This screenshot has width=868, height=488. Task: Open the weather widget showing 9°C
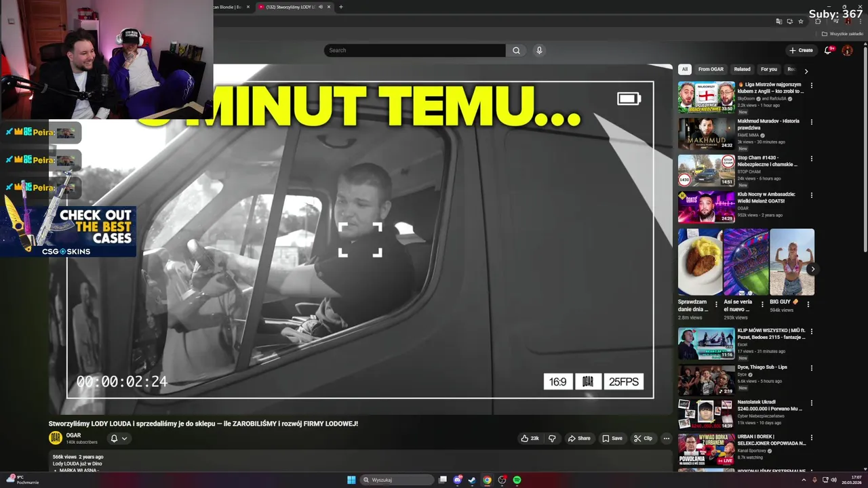click(22, 480)
